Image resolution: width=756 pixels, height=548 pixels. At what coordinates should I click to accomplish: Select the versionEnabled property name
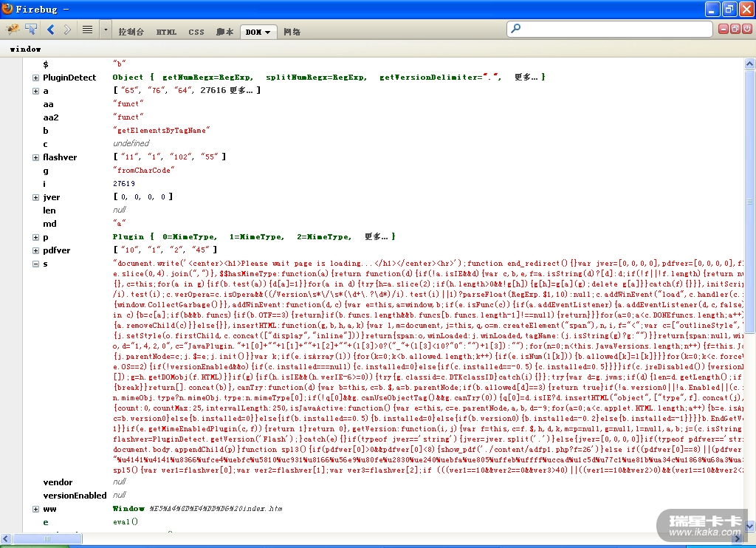(75, 496)
